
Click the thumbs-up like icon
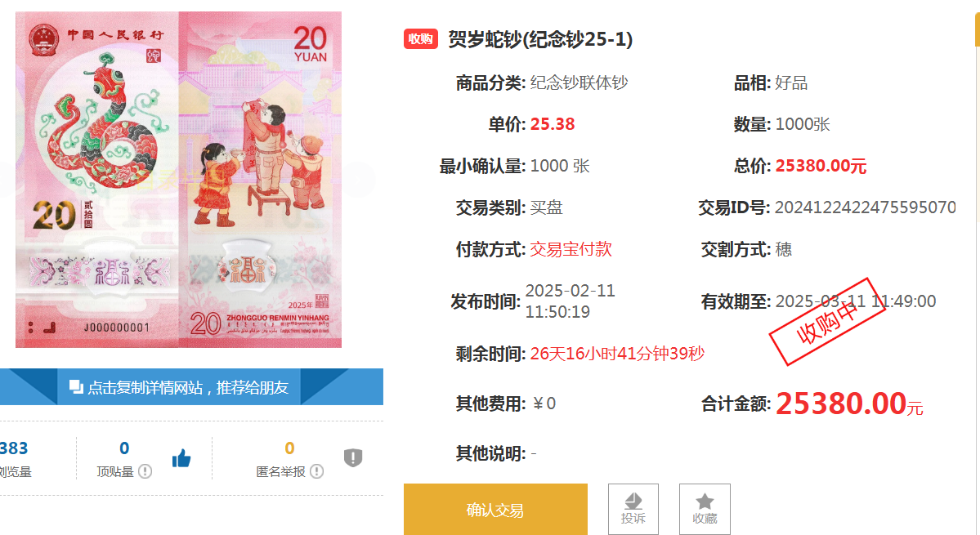tap(181, 458)
